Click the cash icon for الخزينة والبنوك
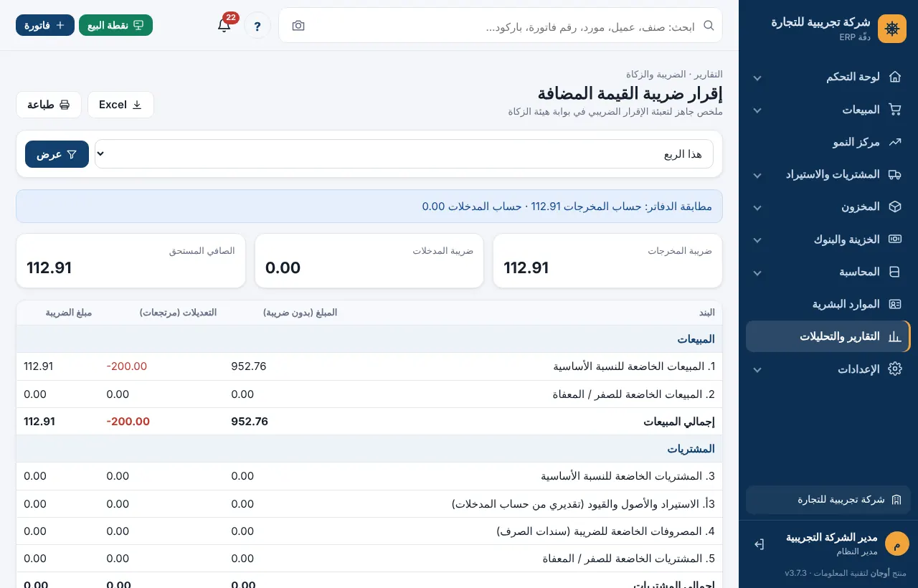This screenshot has height=588, width=918. pos(894,239)
